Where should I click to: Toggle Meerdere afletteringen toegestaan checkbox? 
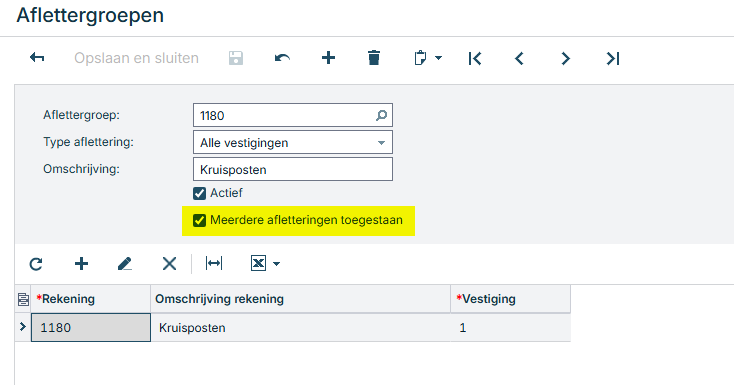(x=199, y=220)
